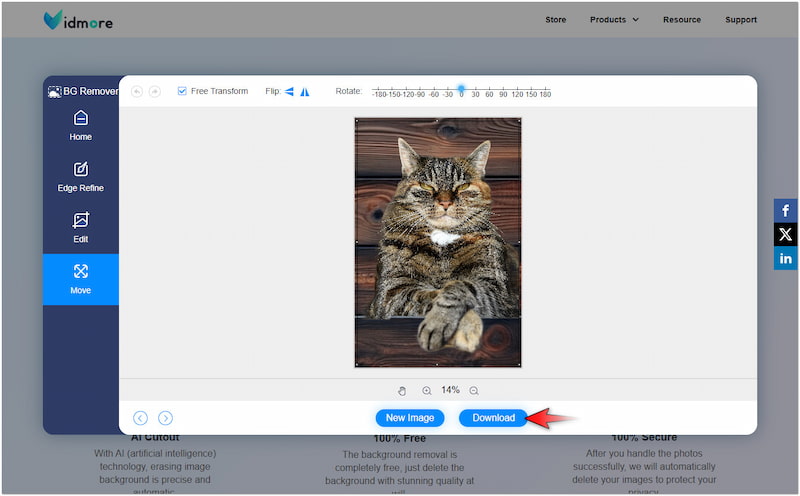Flip the image horizontally
The width and height of the screenshot is (800, 496).
pyautogui.click(x=289, y=91)
